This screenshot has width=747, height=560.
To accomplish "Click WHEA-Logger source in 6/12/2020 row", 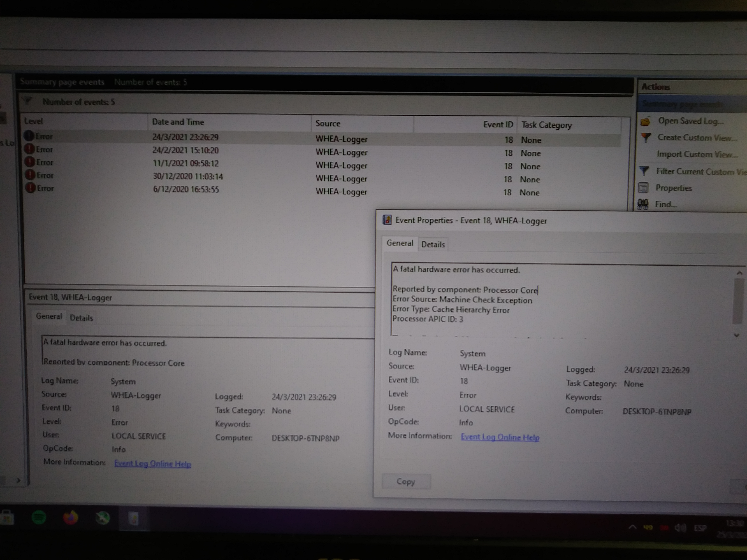I will pos(341,191).
